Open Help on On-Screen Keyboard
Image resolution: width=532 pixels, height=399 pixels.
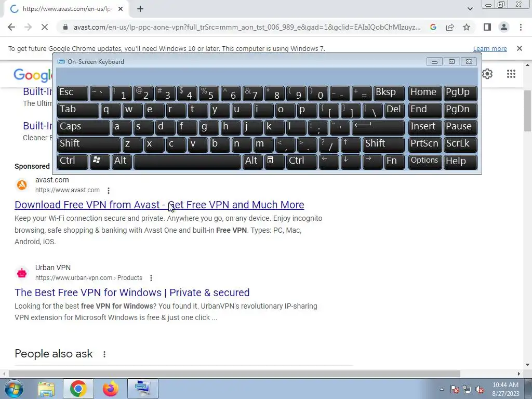[x=460, y=162]
